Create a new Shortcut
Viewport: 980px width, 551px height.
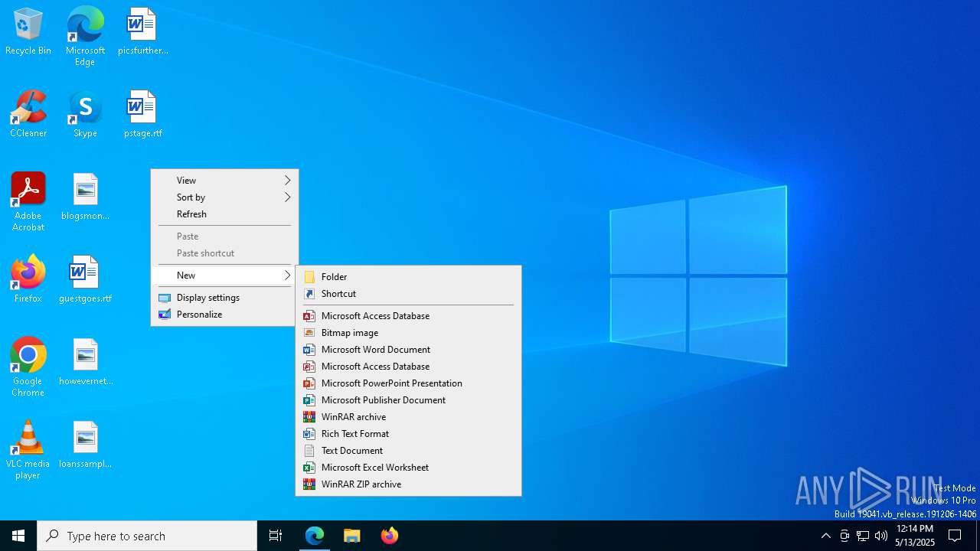pyautogui.click(x=408, y=294)
